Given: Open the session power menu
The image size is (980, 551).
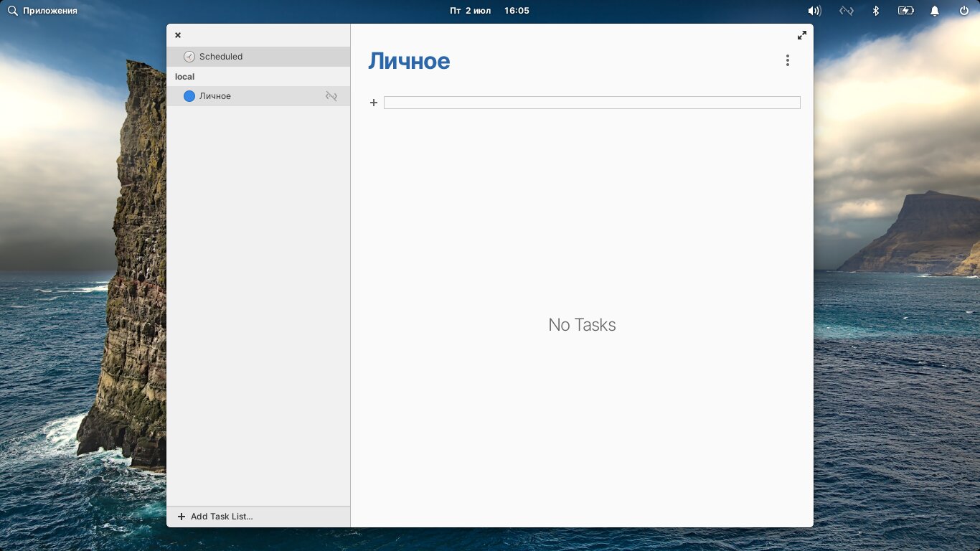Looking at the screenshot, I should [964, 11].
